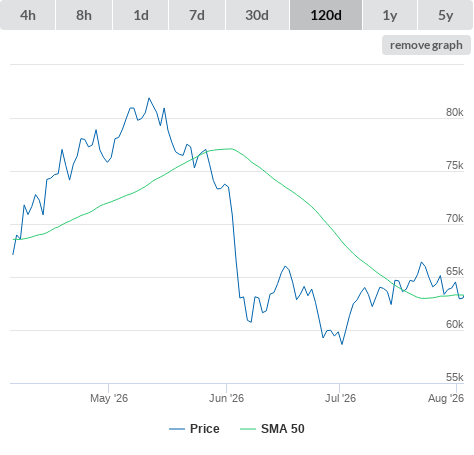Screen dimensions: 474x455
Task: Click the May '26 axis label
Action: (x=109, y=398)
